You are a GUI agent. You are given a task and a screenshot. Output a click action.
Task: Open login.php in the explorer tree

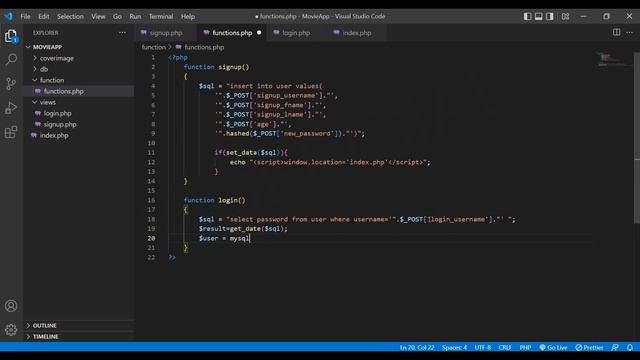coord(79,113)
